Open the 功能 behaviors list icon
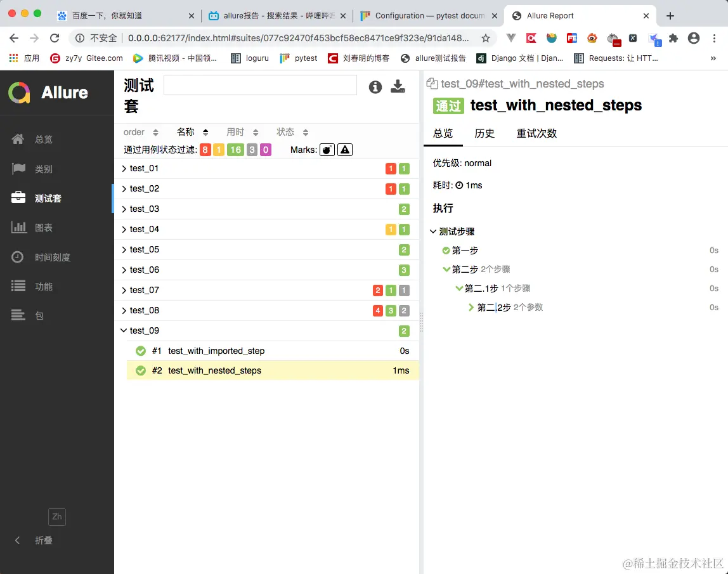 (x=18, y=286)
